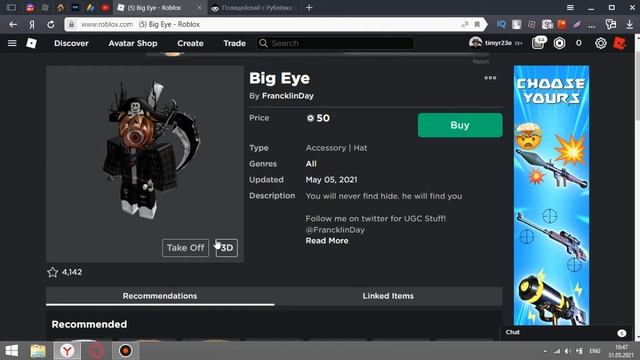Image resolution: width=640 pixels, height=360 pixels.
Task: Click the address bar lock icon
Action: 71,24
